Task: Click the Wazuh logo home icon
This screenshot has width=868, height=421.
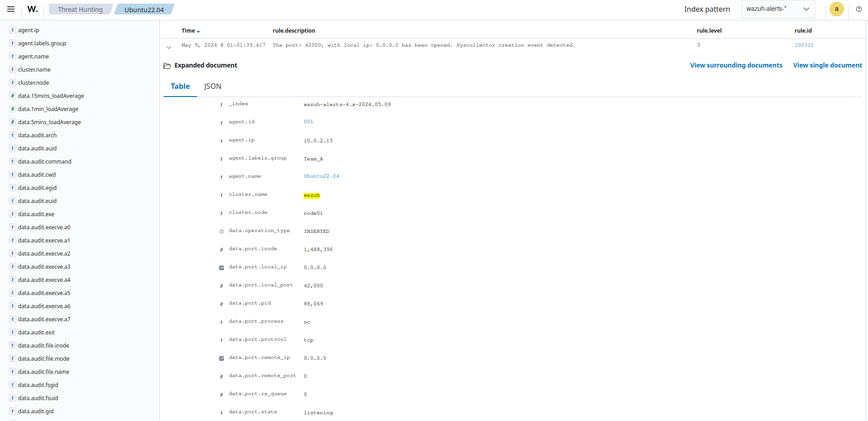Action: tap(33, 9)
